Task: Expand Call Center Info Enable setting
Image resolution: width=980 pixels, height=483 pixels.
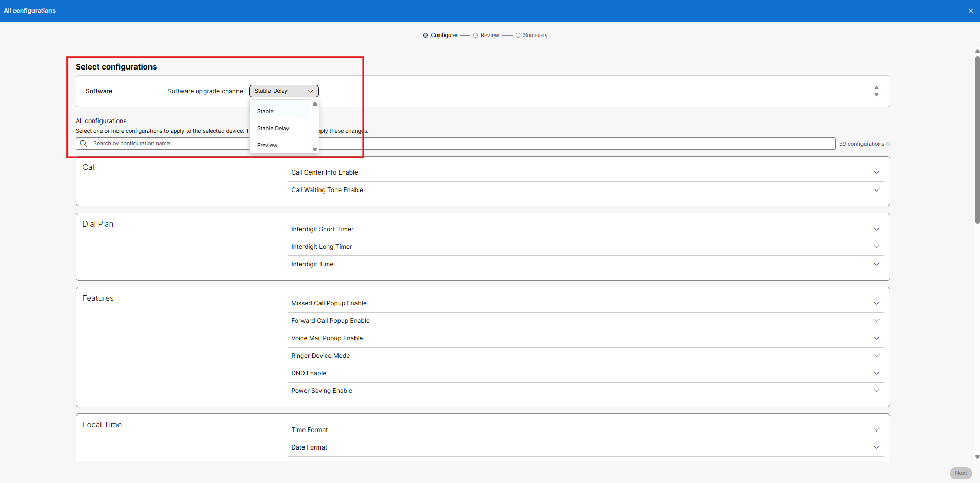Action: [876, 173]
